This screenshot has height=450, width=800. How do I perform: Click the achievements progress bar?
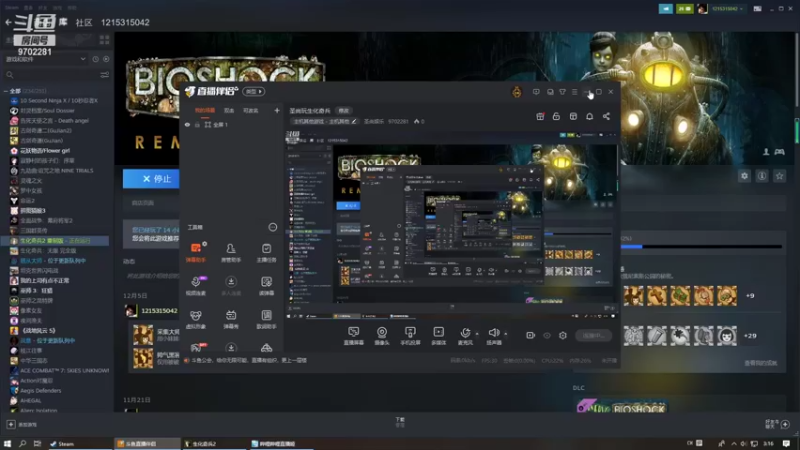point(701,247)
